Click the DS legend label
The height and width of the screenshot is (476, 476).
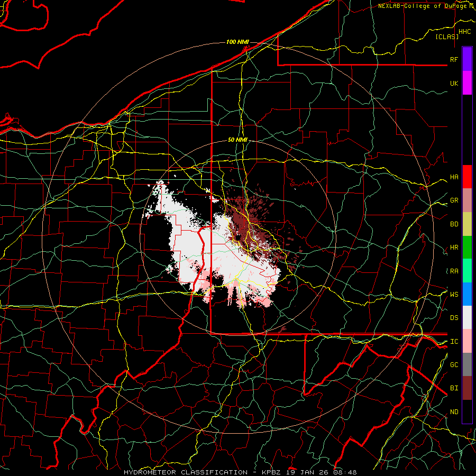coord(454,318)
